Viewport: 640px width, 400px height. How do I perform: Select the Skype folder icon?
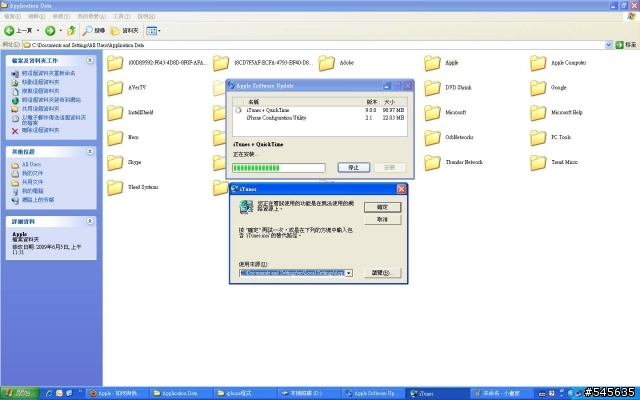(115, 162)
